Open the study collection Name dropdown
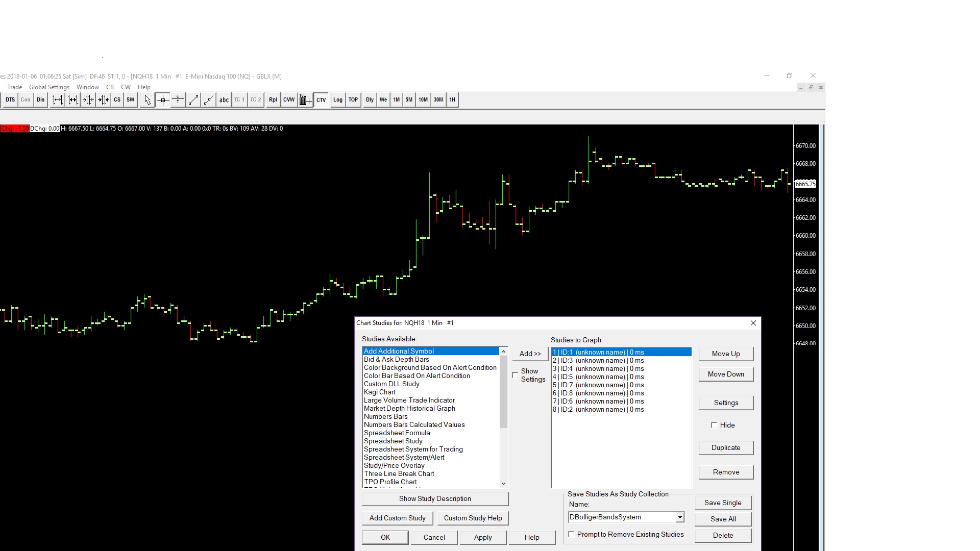 [680, 517]
